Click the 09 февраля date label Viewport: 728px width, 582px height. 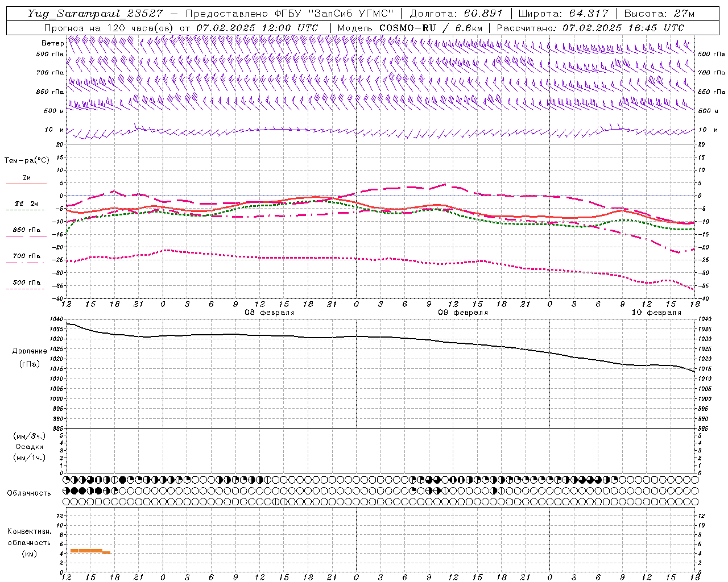pyautogui.click(x=463, y=313)
